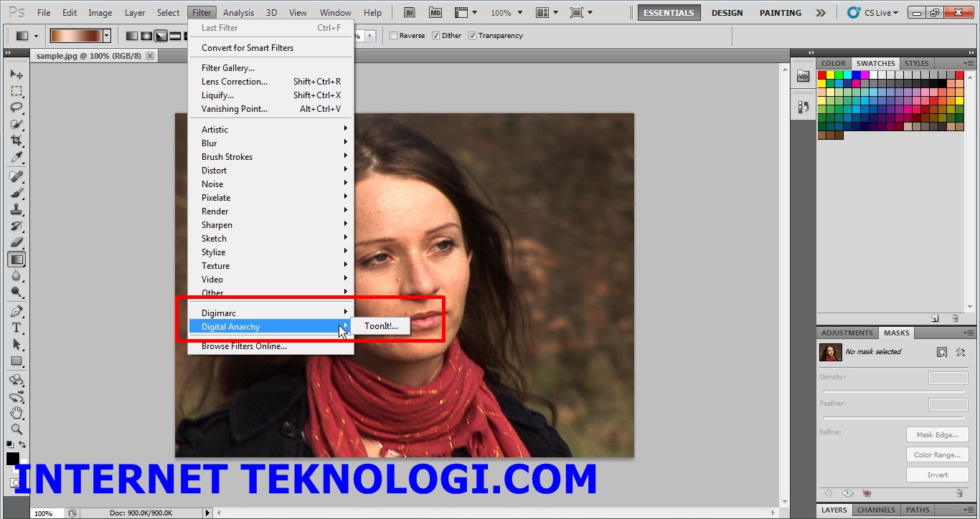Open the Swatches panel options menu
This screenshot has width=980, height=519.
[x=968, y=63]
